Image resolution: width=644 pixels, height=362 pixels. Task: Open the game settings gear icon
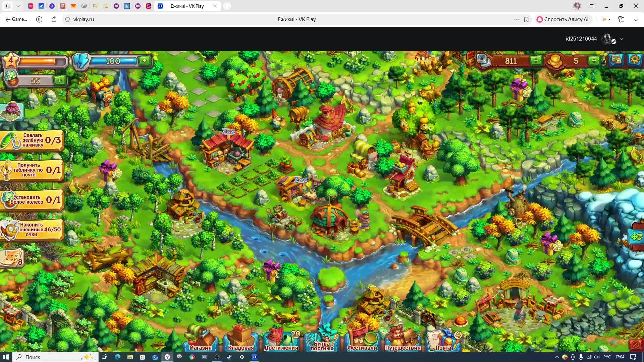coord(634,60)
